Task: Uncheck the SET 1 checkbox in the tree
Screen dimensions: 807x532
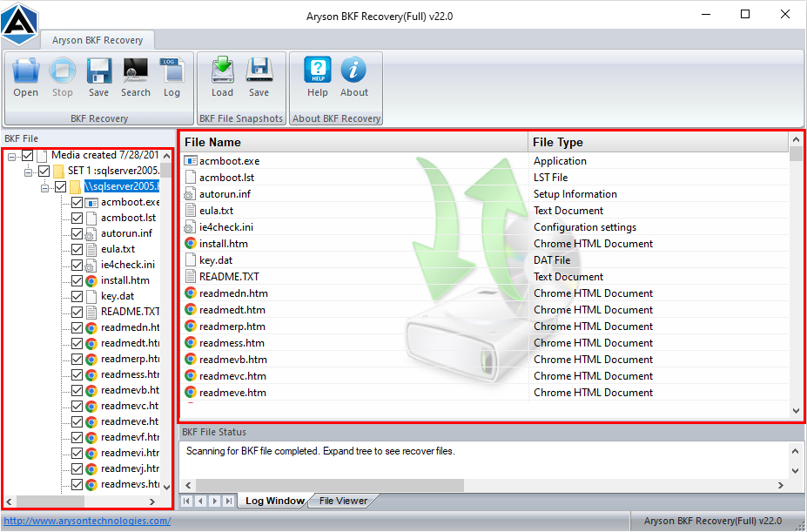Action: pos(44,171)
